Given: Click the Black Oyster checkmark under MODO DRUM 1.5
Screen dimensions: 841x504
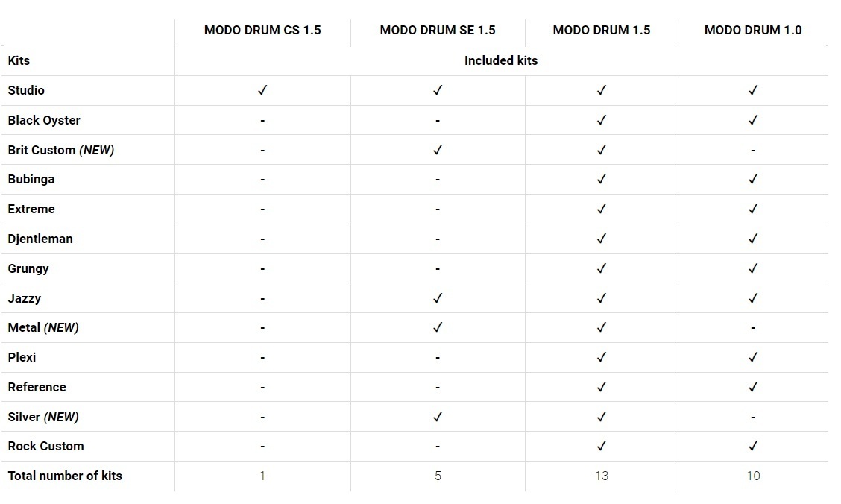Looking at the screenshot, I should click(602, 120).
